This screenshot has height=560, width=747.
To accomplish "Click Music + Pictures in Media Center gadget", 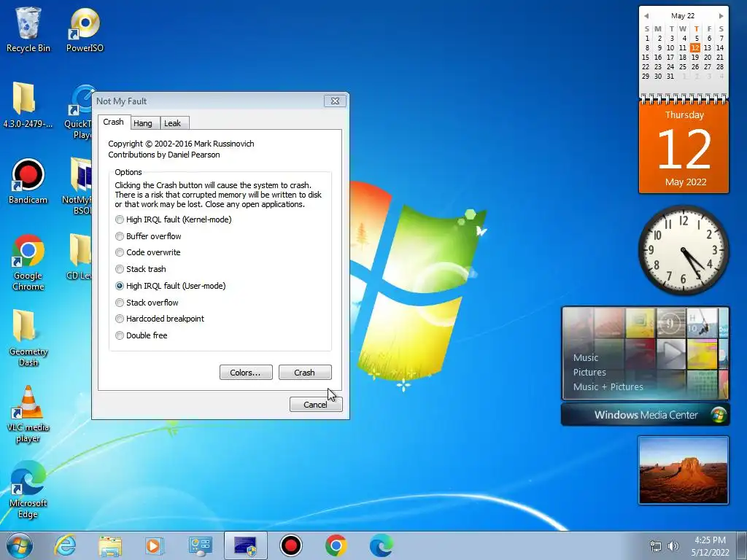I will point(608,386).
